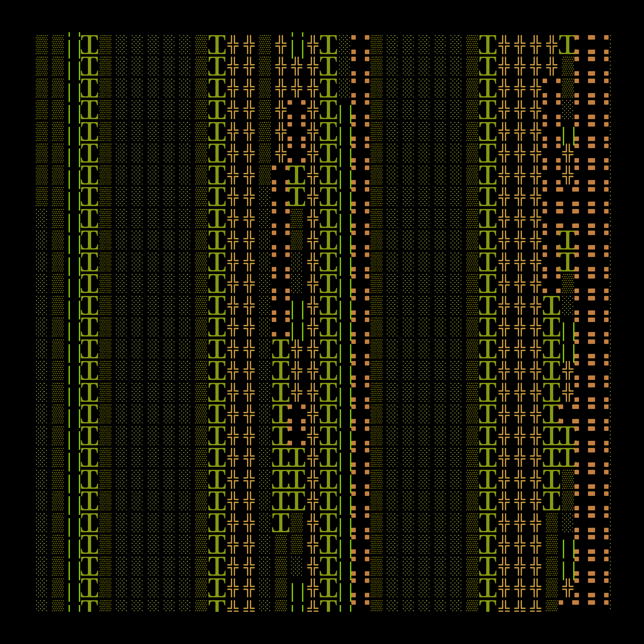Click the top I-beam in the leftmost full I-beam column
The width and height of the screenshot is (644, 644).
click(89, 45)
